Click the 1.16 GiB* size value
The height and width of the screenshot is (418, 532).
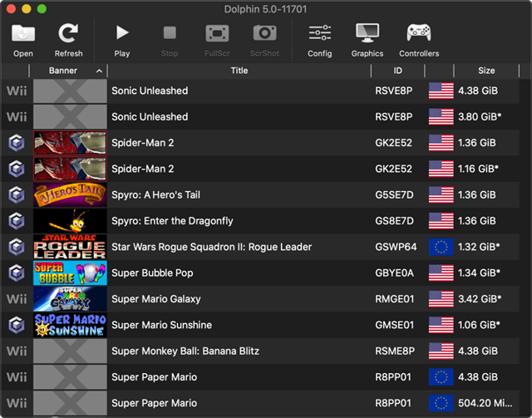point(479,169)
